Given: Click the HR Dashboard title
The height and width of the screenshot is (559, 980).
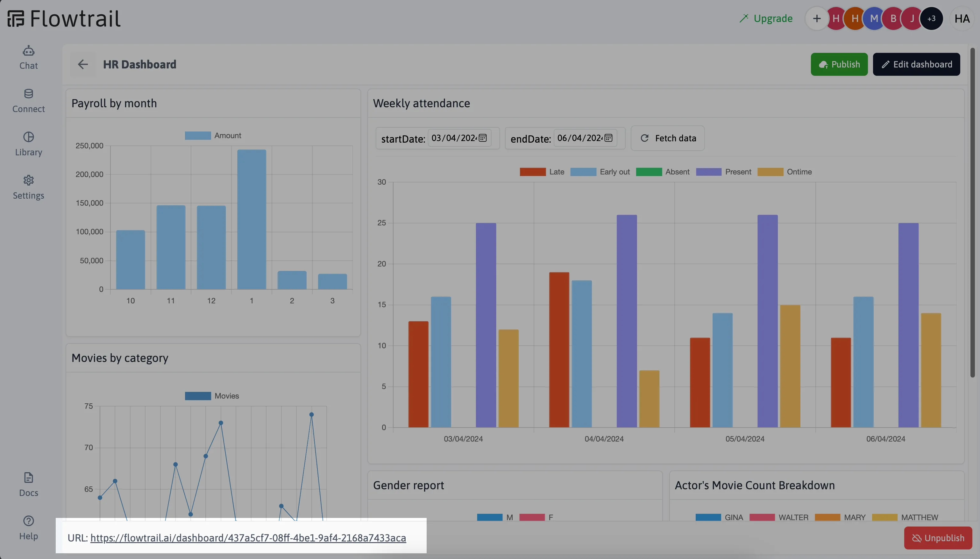Looking at the screenshot, I should coord(140,64).
